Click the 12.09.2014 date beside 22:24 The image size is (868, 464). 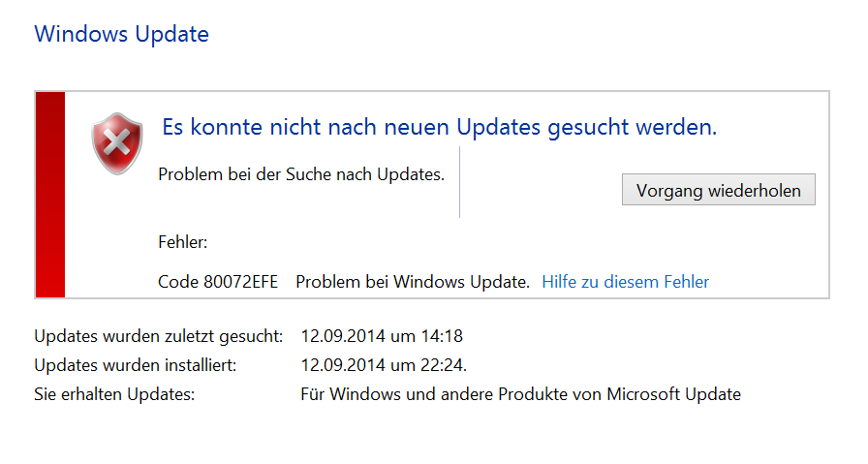[343, 365]
